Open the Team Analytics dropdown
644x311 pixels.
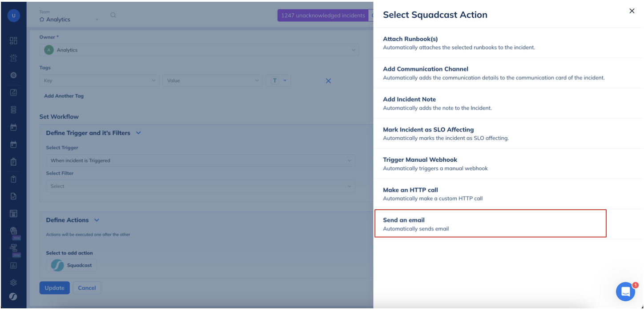click(69, 20)
